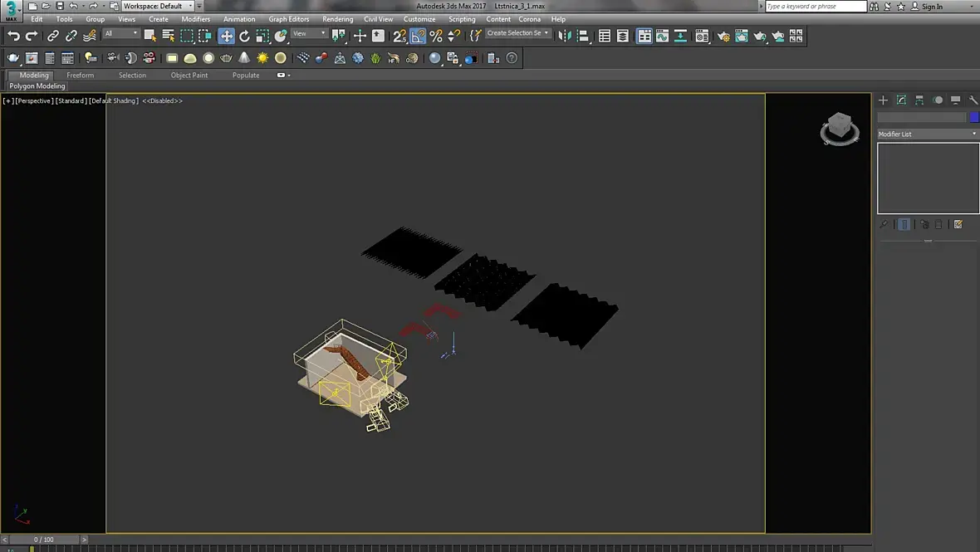Switch to the Freeform ribbon tab
Image resolution: width=980 pixels, height=552 pixels.
coord(81,75)
